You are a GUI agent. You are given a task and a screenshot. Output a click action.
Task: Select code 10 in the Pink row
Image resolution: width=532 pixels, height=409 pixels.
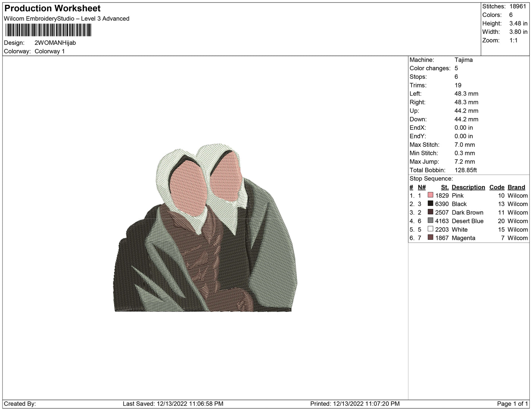tap(501, 195)
